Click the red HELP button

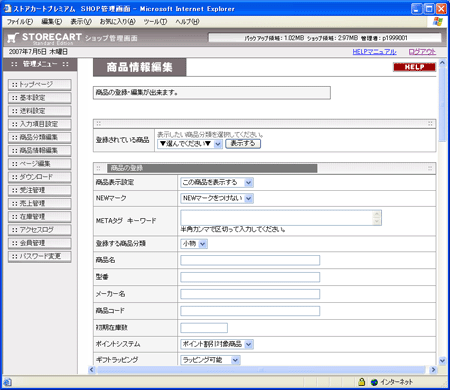[414, 67]
